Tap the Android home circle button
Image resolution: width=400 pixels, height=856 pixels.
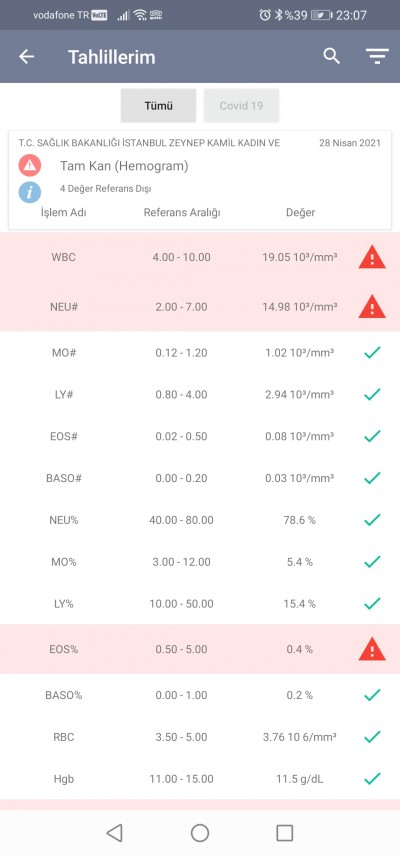click(x=200, y=833)
